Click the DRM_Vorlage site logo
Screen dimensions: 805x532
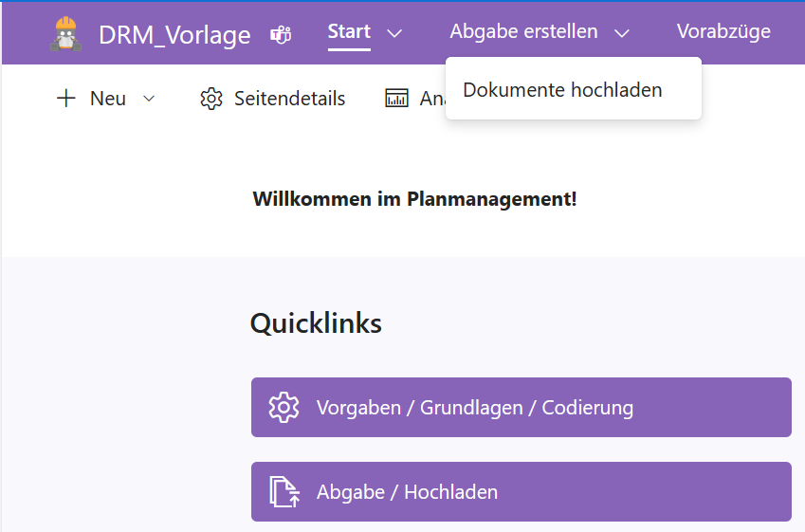coord(66,34)
